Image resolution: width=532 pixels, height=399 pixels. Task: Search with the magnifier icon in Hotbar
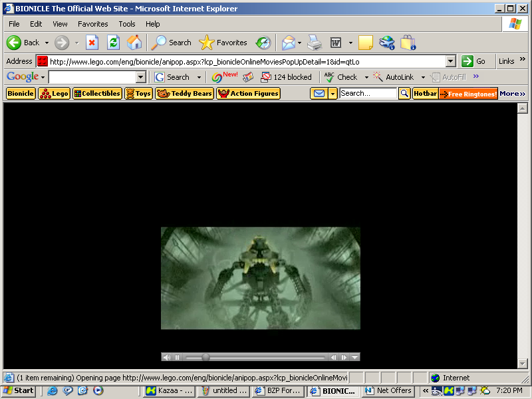(x=404, y=93)
